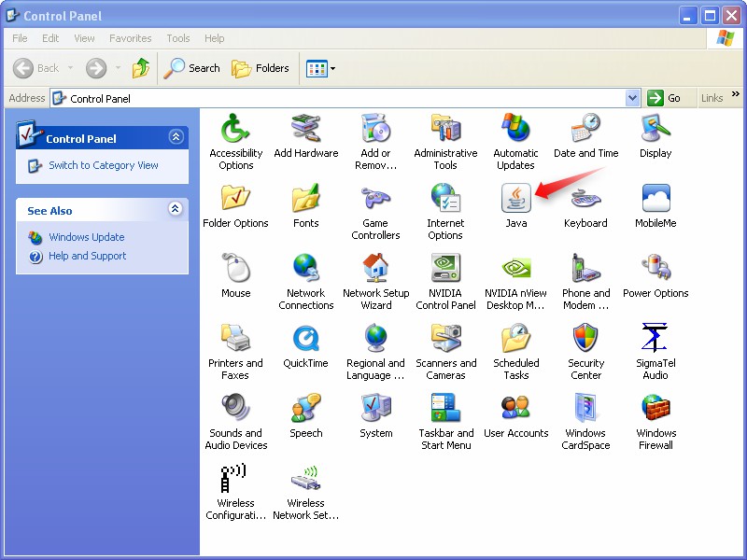The height and width of the screenshot is (560, 747).
Task: Launch Wireless Network Setup Wizard
Action: pyautogui.click(x=306, y=479)
